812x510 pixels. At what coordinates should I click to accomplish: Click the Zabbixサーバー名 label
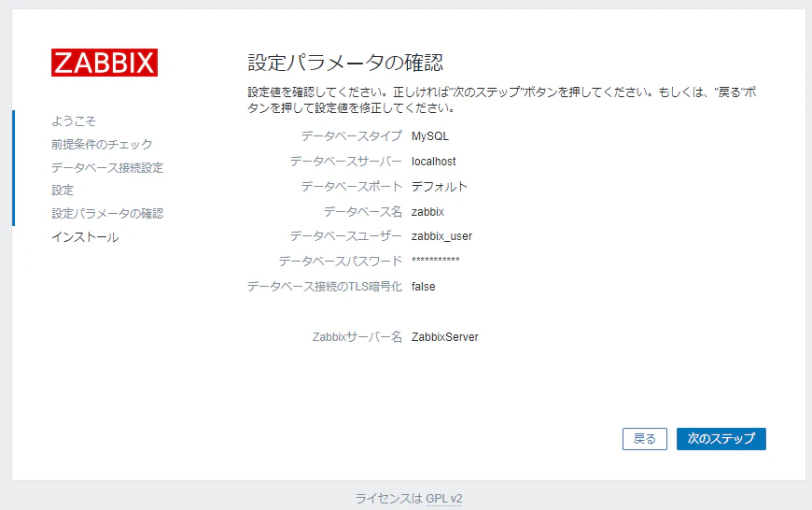[x=357, y=337]
